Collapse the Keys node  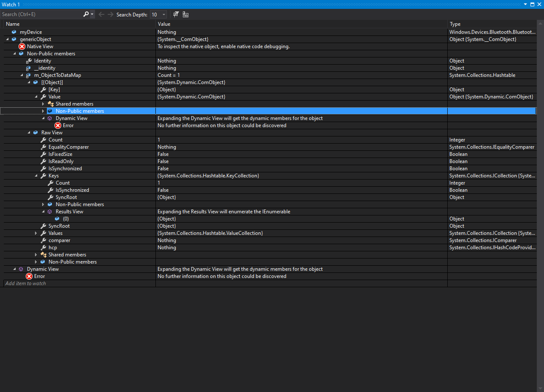(36, 176)
